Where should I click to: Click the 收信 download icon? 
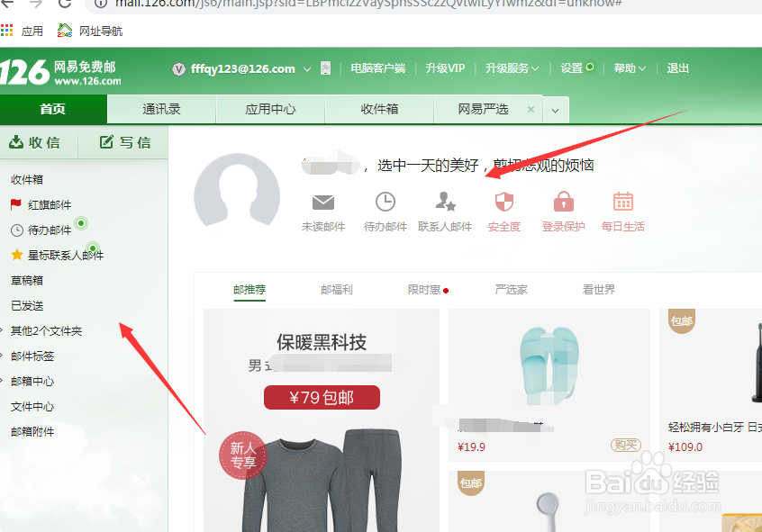coord(16,142)
